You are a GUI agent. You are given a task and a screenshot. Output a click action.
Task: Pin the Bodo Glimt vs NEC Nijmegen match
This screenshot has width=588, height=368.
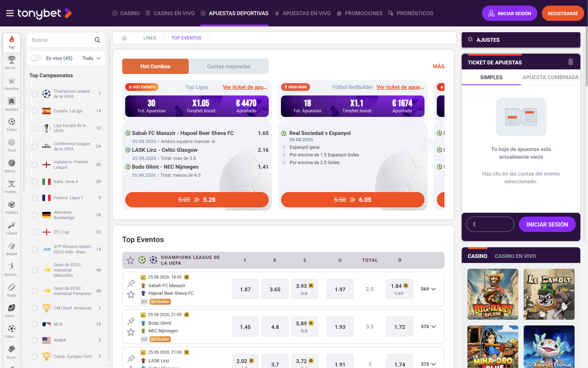[131, 321]
